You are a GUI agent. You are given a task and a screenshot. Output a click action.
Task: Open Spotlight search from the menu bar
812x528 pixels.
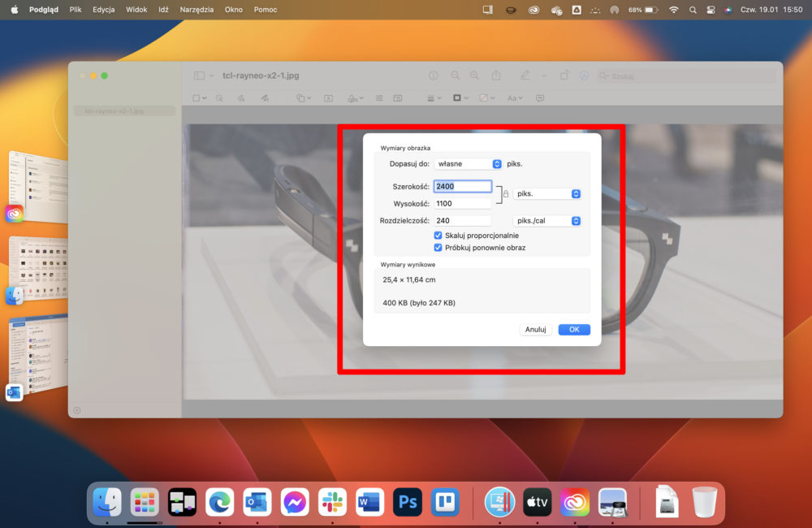[693, 10]
